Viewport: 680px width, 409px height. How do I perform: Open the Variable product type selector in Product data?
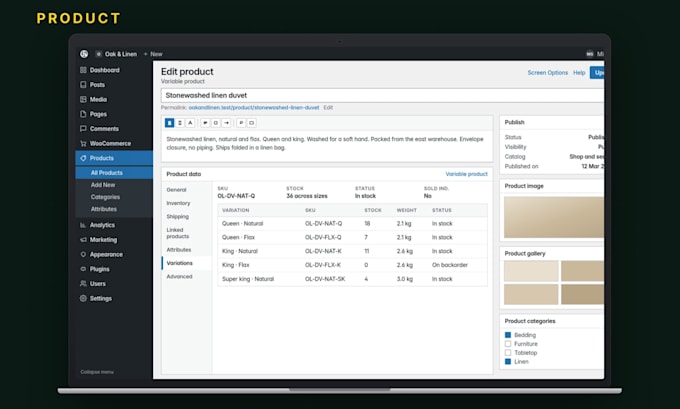pyautogui.click(x=466, y=174)
